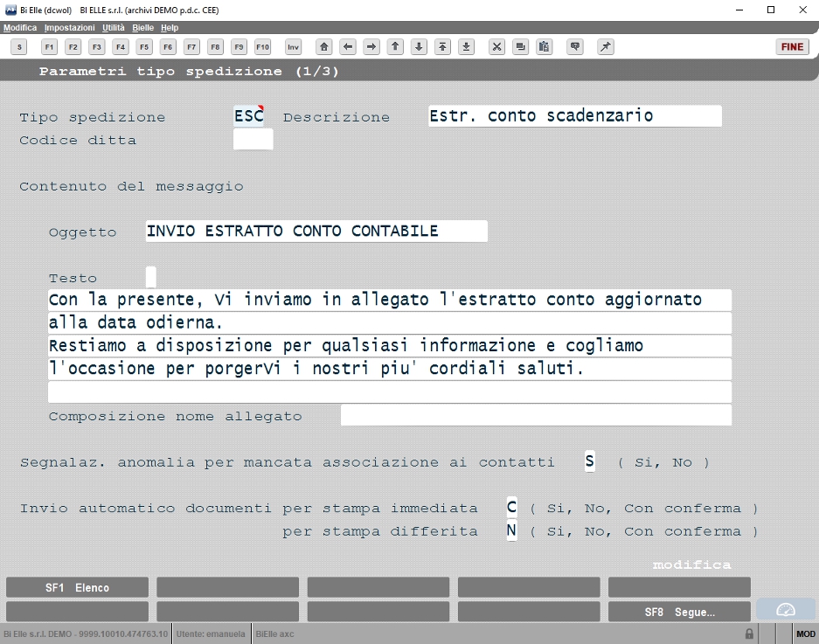This screenshot has height=644, width=819.
Task: Click text line 'Restiamo a disposizione per qualsiasi...'
Action: [x=390, y=346]
